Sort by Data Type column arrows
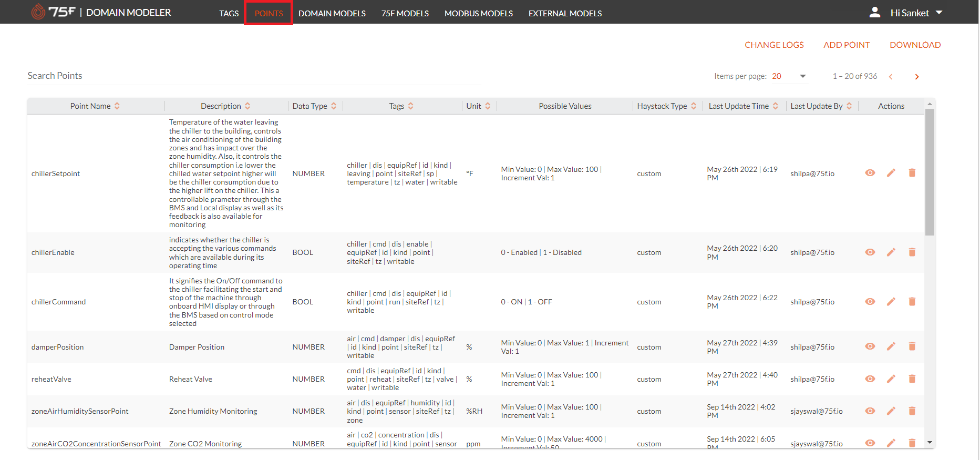 tap(334, 106)
